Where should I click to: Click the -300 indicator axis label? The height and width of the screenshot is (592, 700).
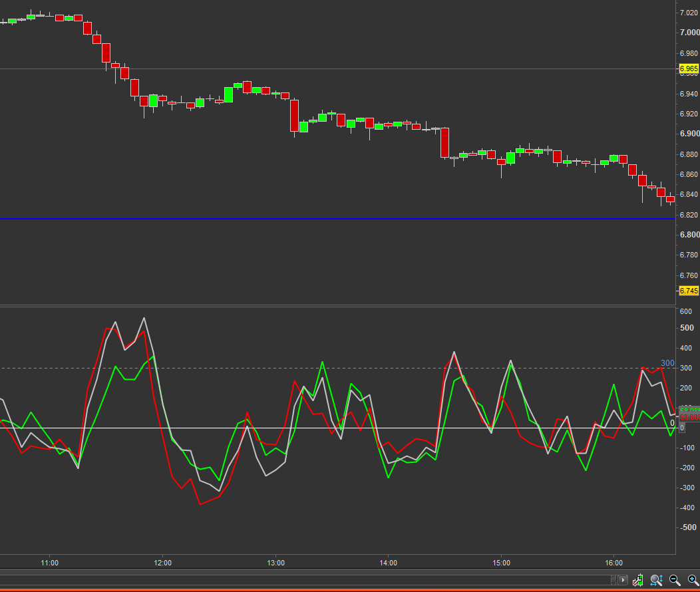coord(687,488)
